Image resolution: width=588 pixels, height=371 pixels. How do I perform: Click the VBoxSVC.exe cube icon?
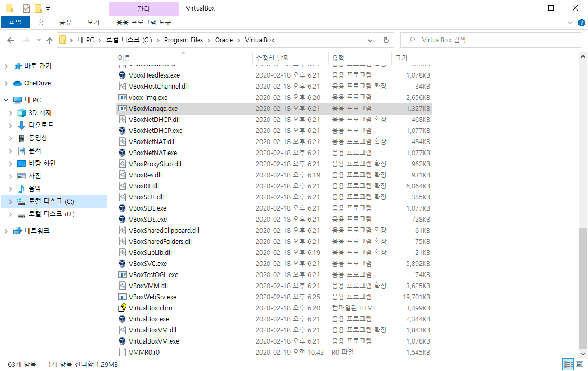(x=122, y=263)
